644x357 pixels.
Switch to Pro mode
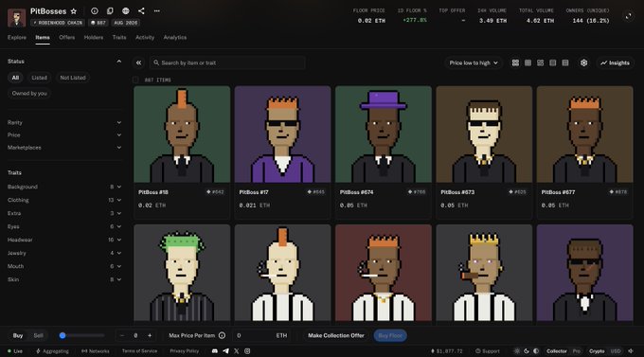click(577, 351)
